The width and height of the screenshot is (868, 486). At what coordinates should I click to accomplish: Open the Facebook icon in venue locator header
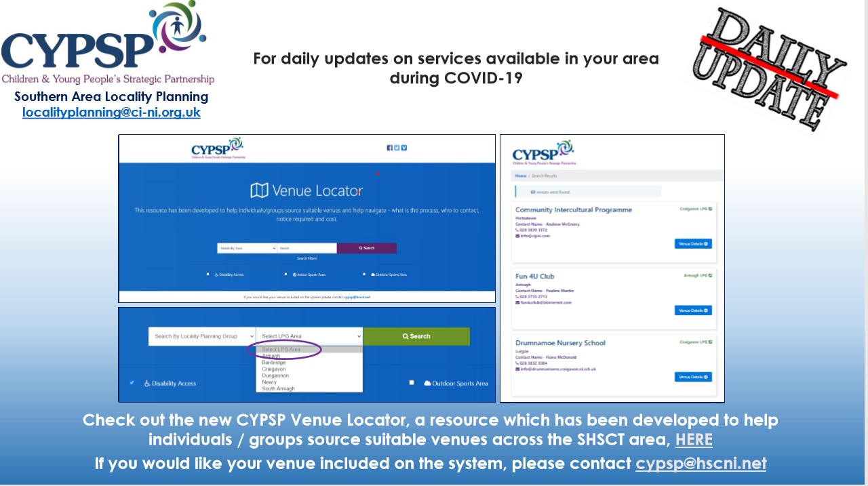click(x=389, y=148)
